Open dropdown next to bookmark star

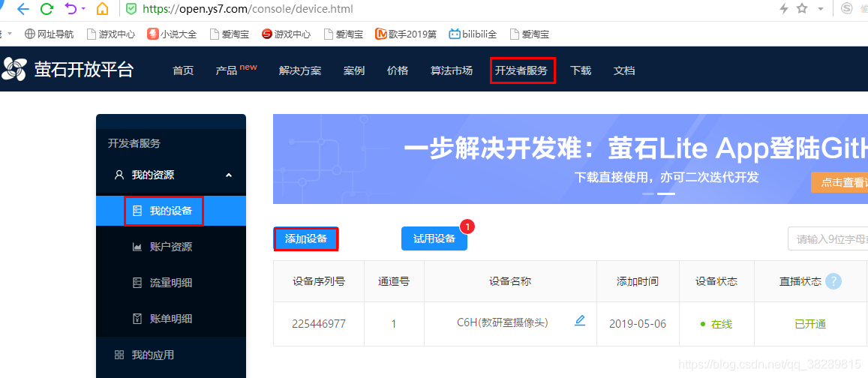tap(821, 10)
